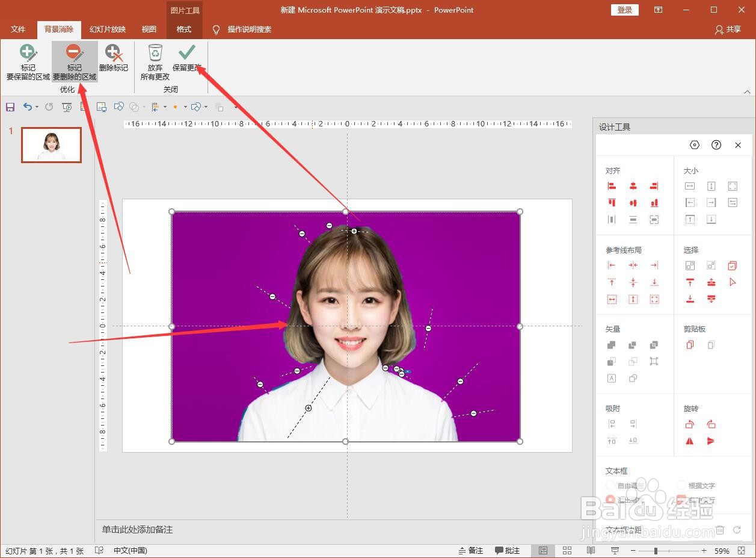
Task: Expand customize quick access toolbar arrow
Action: click(x=235, y=107)
